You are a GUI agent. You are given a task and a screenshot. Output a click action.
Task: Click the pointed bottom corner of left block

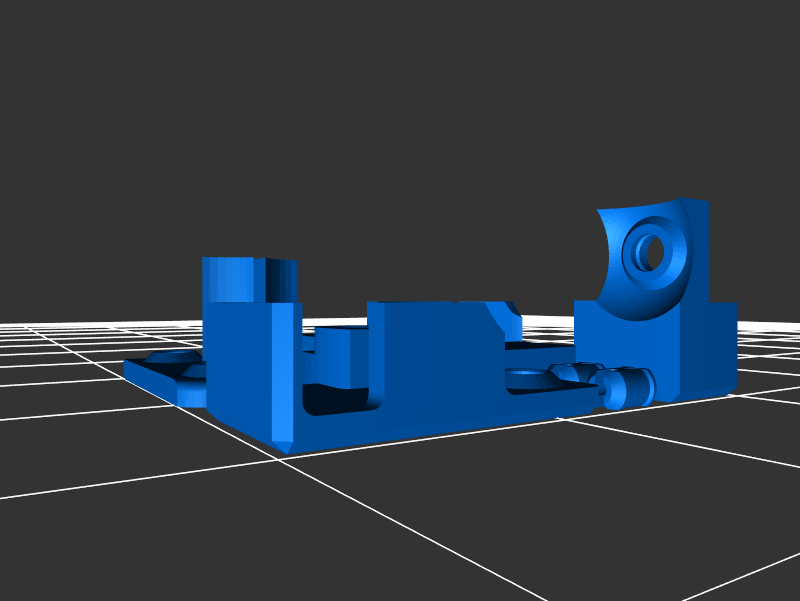click(x=286, y=445)
